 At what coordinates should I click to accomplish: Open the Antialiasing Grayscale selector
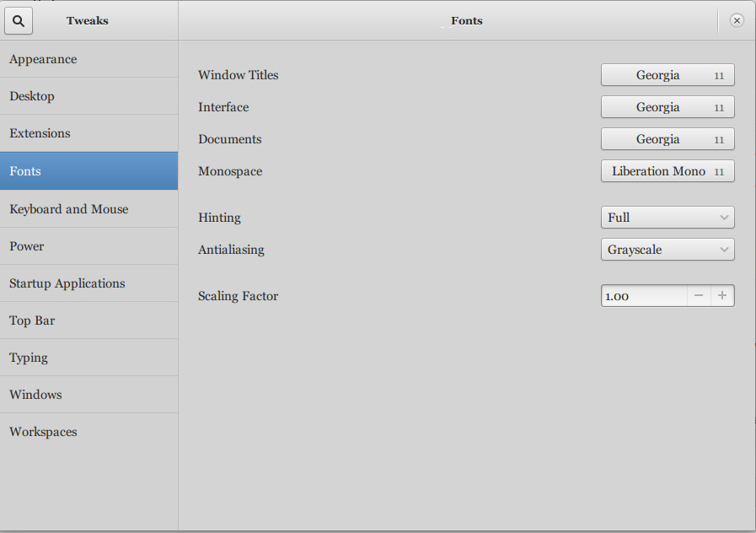coord(668,249)
